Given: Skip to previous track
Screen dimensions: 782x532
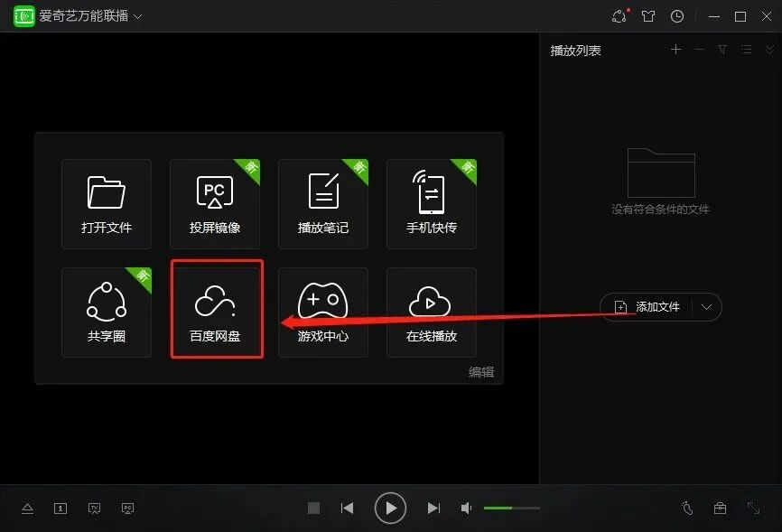Looking at the screenshot, I should pyautogui.click(x=347, y=508).
